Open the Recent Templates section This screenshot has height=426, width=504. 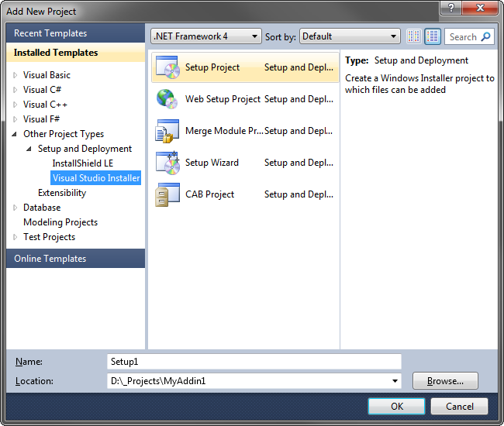click(x=75, y=33)
